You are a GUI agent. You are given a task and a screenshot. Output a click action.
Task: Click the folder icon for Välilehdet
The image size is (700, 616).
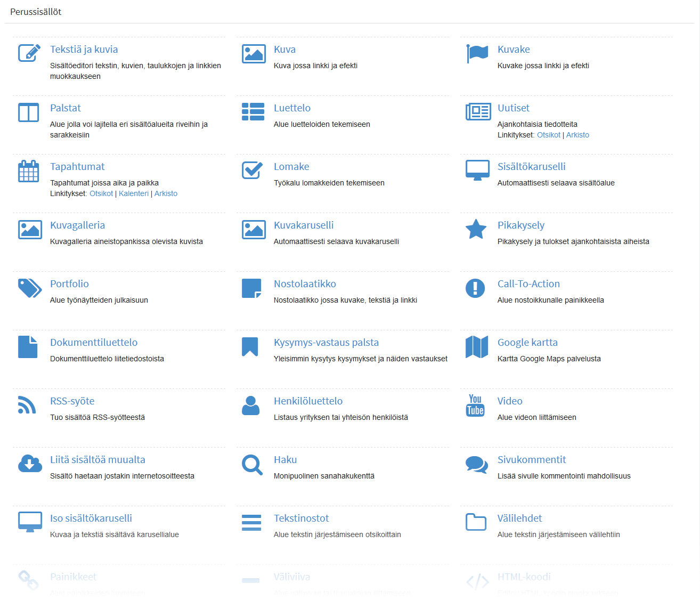coord(476,522)
